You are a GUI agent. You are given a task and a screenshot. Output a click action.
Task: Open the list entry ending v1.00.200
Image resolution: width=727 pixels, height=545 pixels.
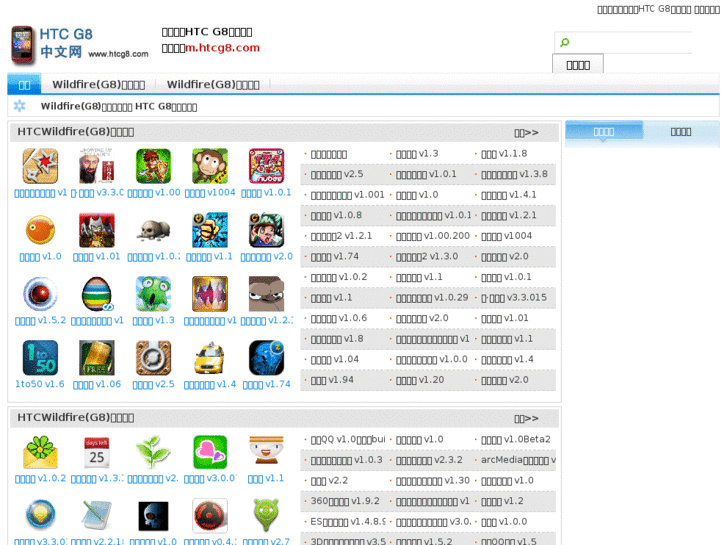433,236
